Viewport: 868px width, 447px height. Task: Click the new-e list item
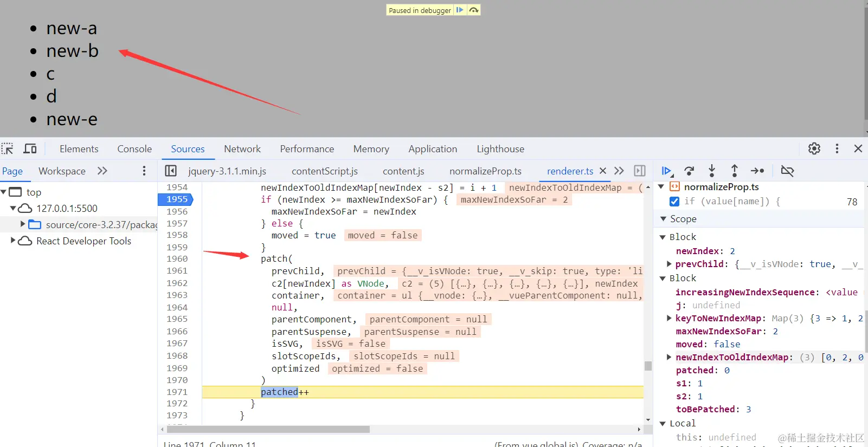coord(72,119)
